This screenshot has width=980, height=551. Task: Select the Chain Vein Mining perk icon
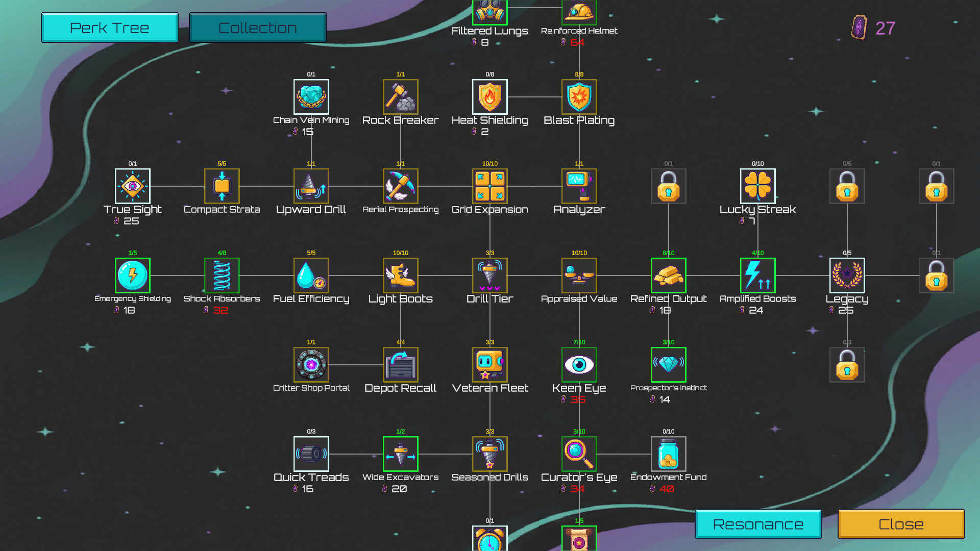[x=311, y=97]
